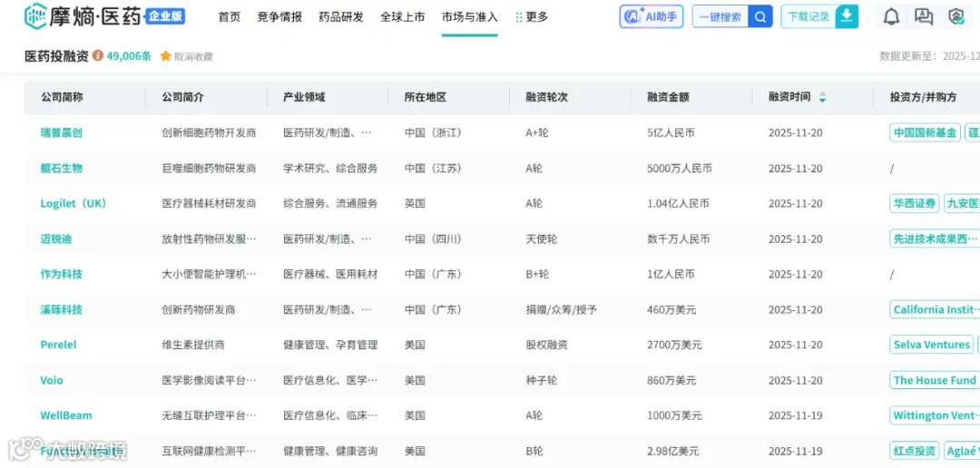Image resolution: width=980 pixels, height=468 pixels.
Task: Click investor tag Selva Ventures
Action: coord(931,345)
